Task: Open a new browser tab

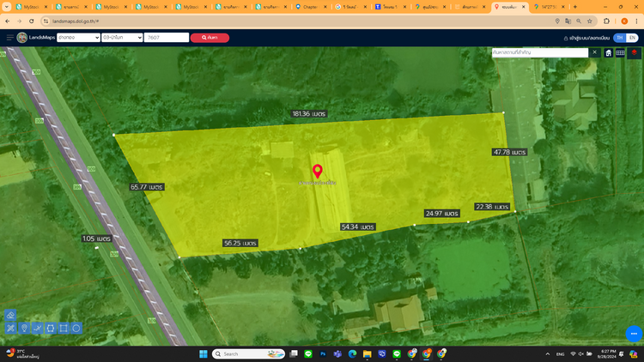Action: point(575,7)
